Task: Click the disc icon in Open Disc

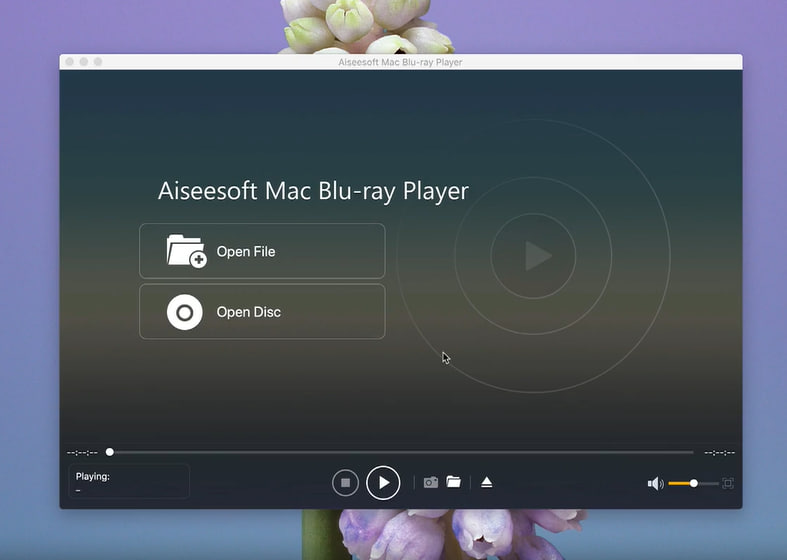Action: [x=185, y=312]
